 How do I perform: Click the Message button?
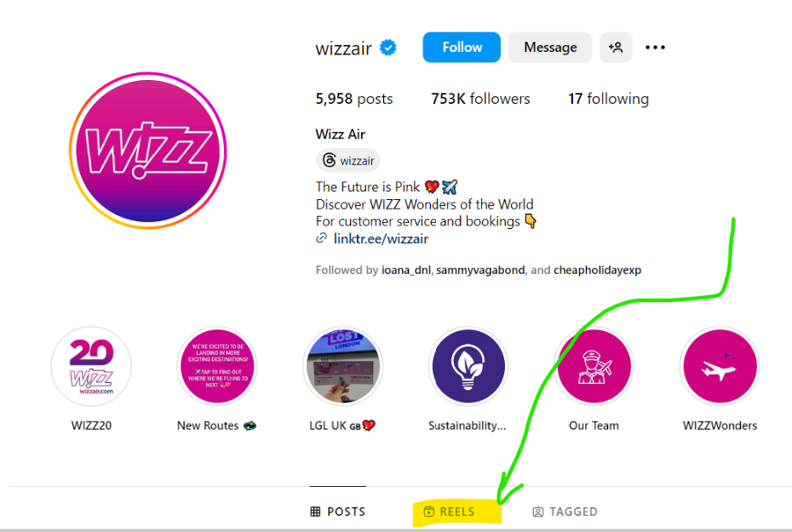tap(549, 47)
